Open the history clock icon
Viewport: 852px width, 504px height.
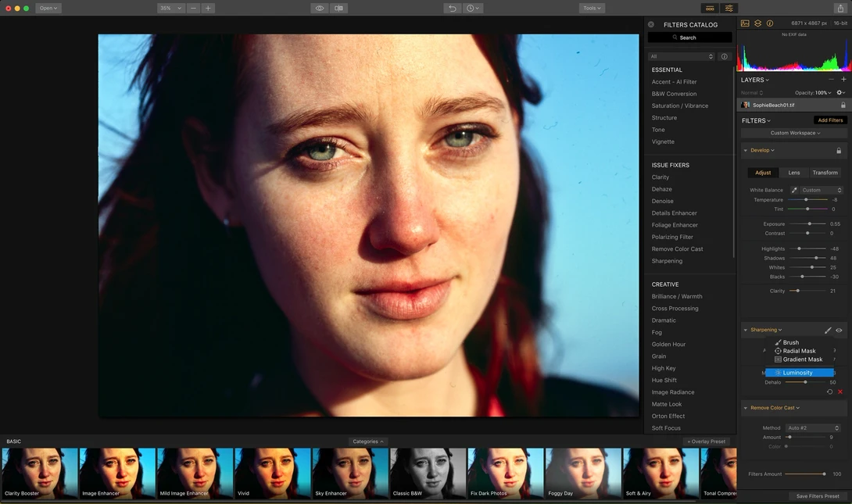click(x=473, y=8)
